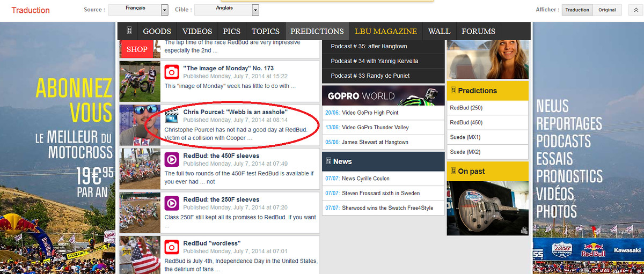Open the FORUMS menu item
Viewport: 644px width, 274px height.
pyautogui.click(x=478, y=31)
